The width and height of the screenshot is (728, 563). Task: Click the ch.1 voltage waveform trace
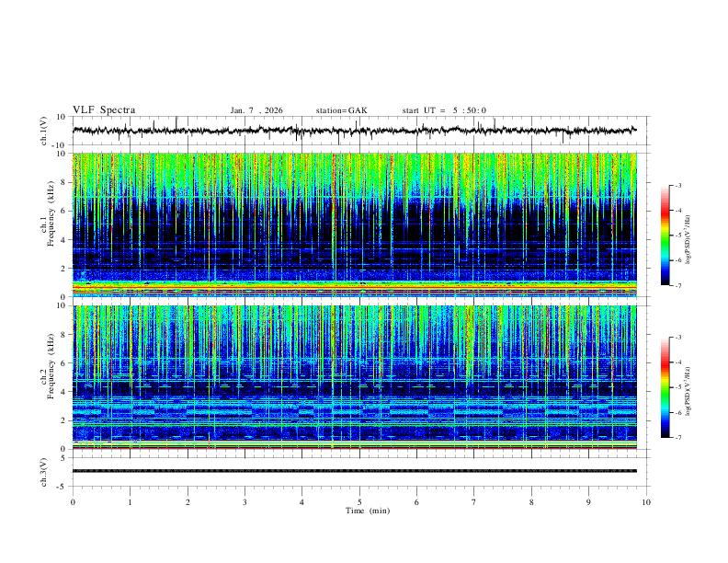[355, 131]
